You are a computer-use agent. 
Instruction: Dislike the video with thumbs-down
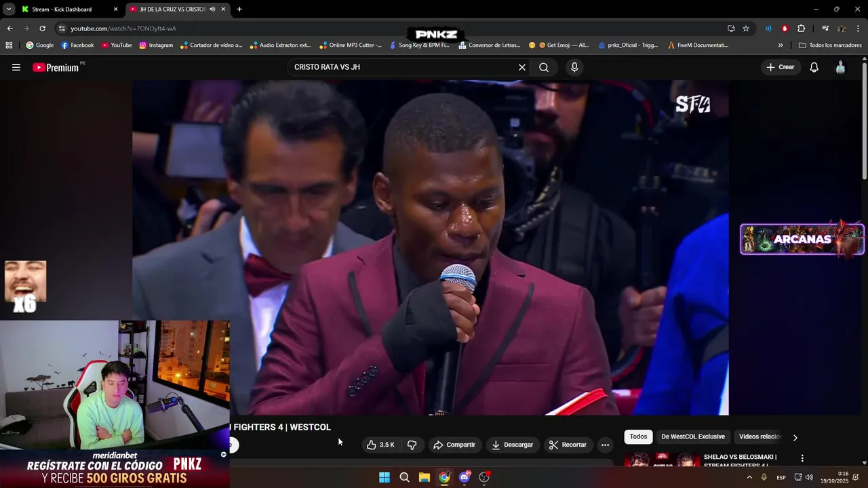pos(412,445)
